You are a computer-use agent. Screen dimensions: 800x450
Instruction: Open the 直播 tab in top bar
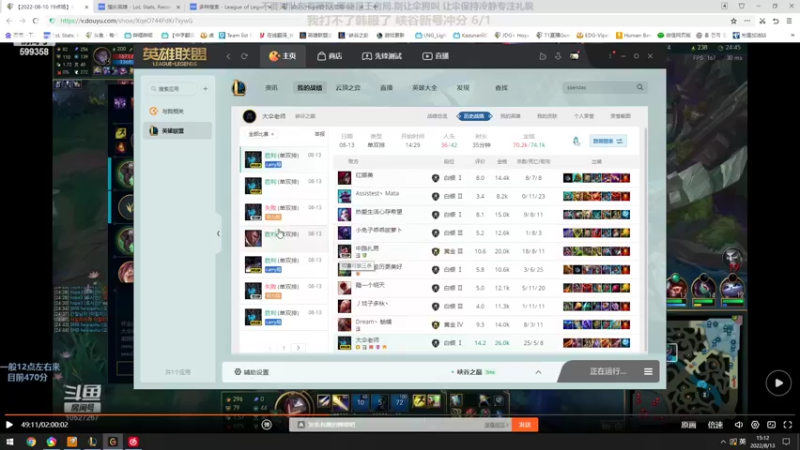[435, 56]
